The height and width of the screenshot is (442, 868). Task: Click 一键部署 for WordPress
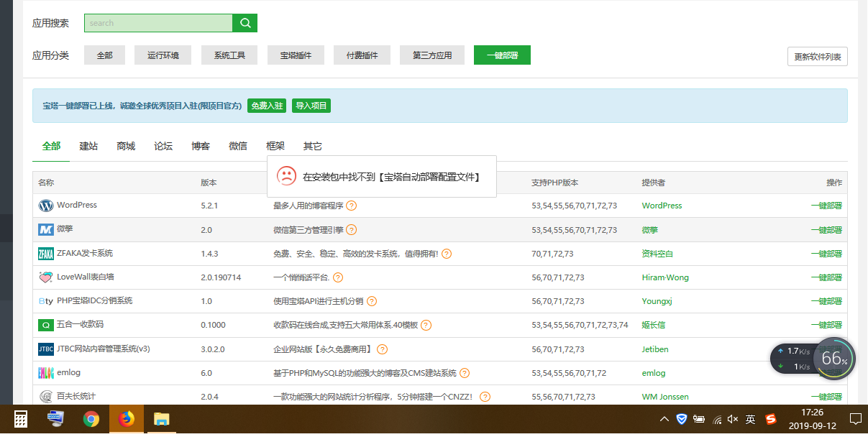826,206
